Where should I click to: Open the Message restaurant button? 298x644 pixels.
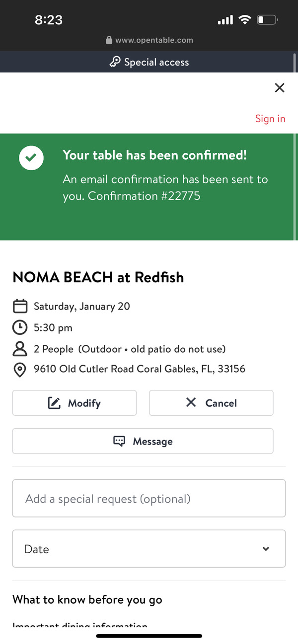pos(143,441)
